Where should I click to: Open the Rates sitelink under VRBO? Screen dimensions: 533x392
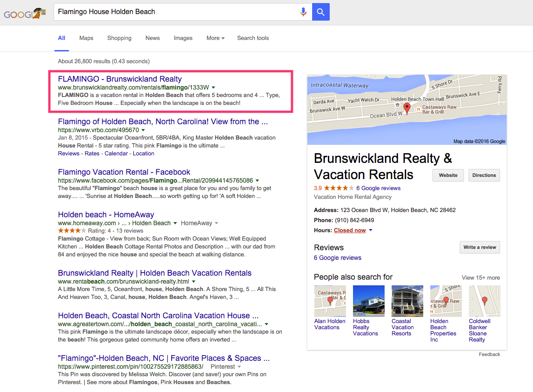(x=92, y=154)
